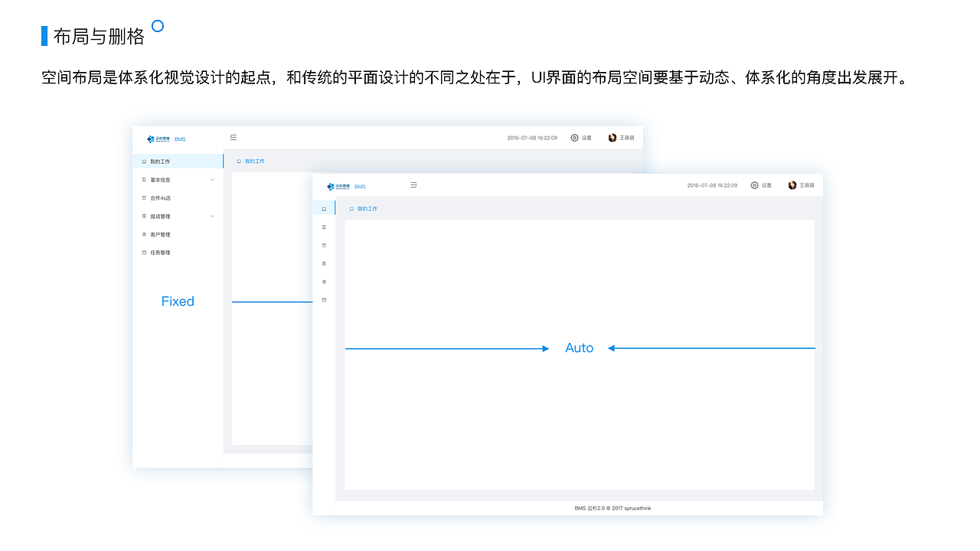
Task: Click the 设置 gear icon in the back window
Action: [x=573, y=137]
